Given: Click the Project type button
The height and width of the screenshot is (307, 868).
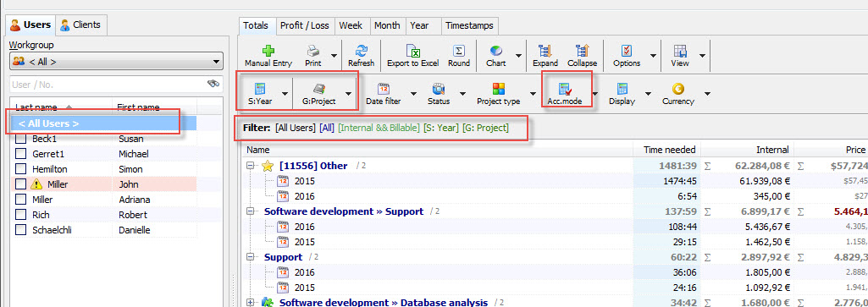Looking at the screenshot, I should click(499, 93).
